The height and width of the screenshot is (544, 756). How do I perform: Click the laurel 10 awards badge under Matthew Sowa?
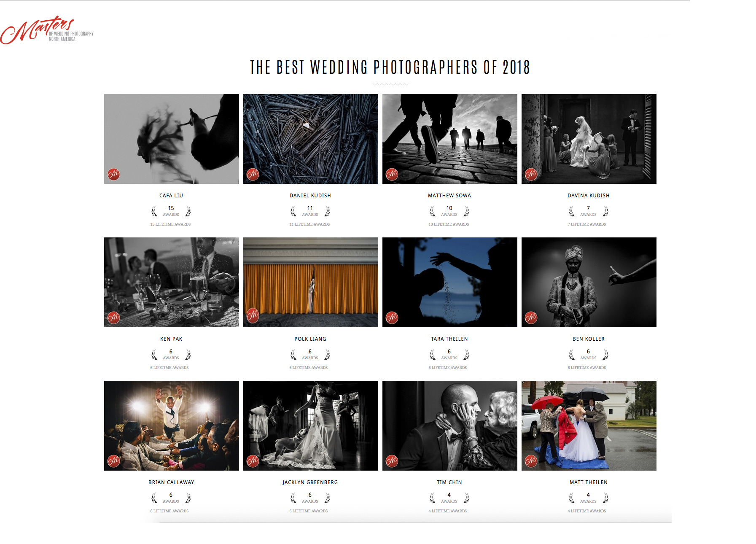[449, 211]
